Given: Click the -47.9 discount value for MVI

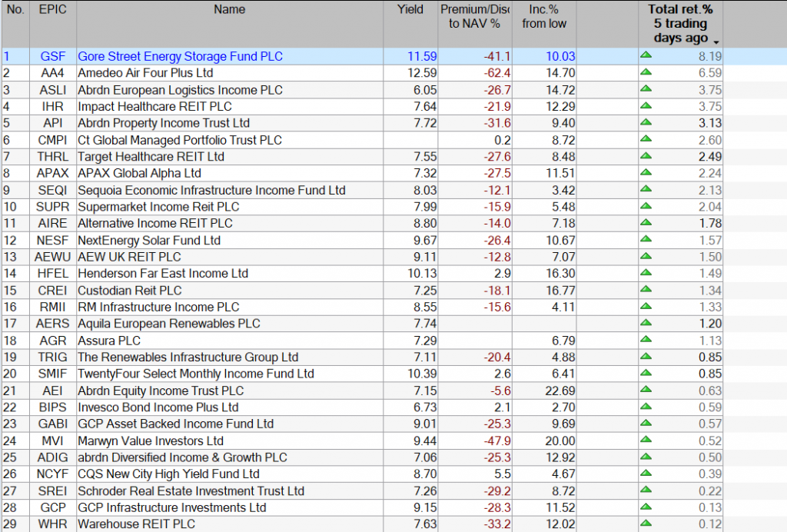Looking at the screenshot, I should pyautogui.click(x=497, y=441).
